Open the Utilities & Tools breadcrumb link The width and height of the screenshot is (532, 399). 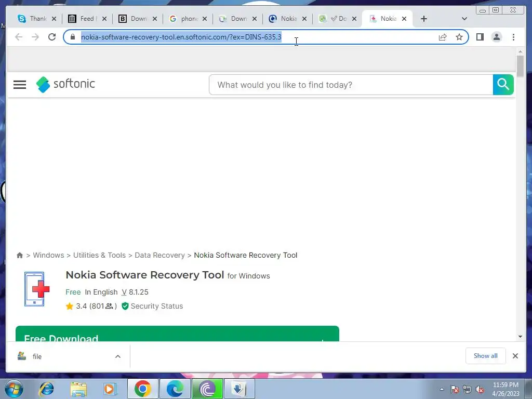click(99, 255)
